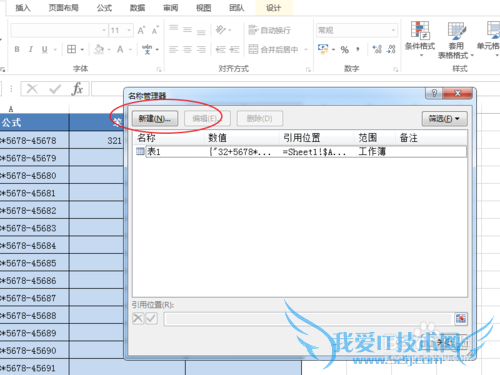Switch to 设计 ribbon tab
The height and width of the screenshot is (375, 500).
[x=274, y=8]
